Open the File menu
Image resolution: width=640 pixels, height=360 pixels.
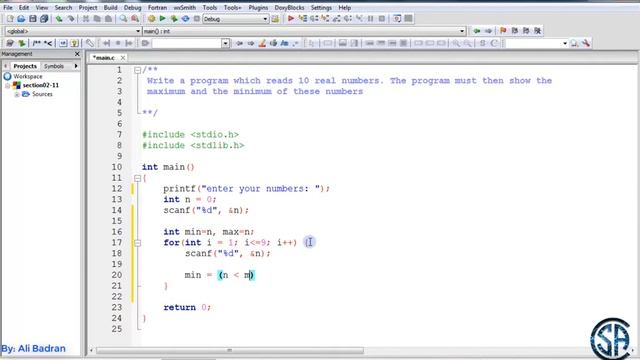coord(8,7)
